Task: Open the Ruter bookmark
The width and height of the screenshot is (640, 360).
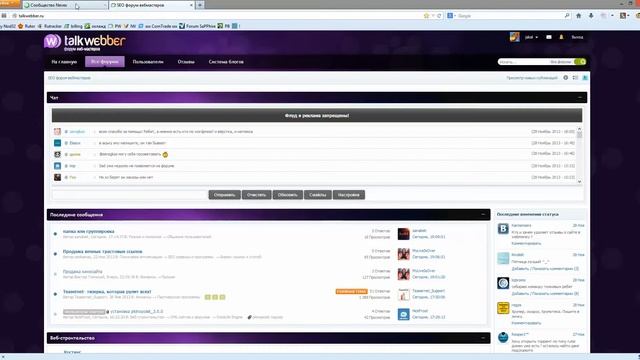Action: pos(27,26)
